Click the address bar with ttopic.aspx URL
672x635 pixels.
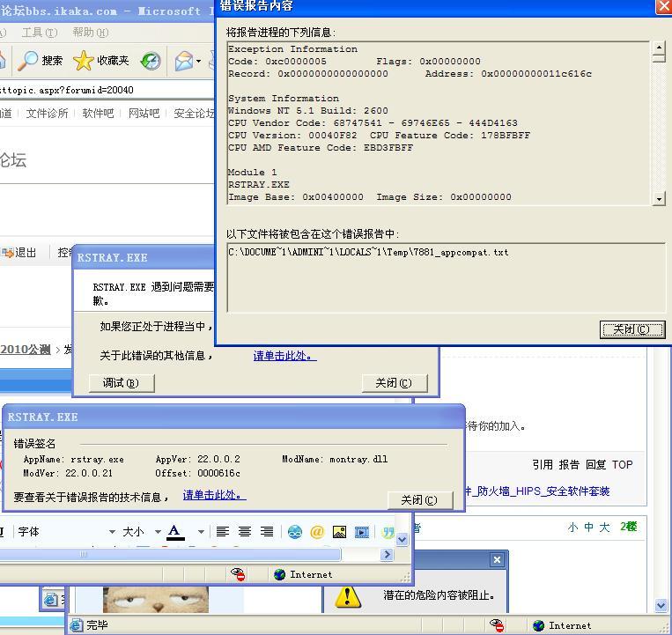coord(107,90)
